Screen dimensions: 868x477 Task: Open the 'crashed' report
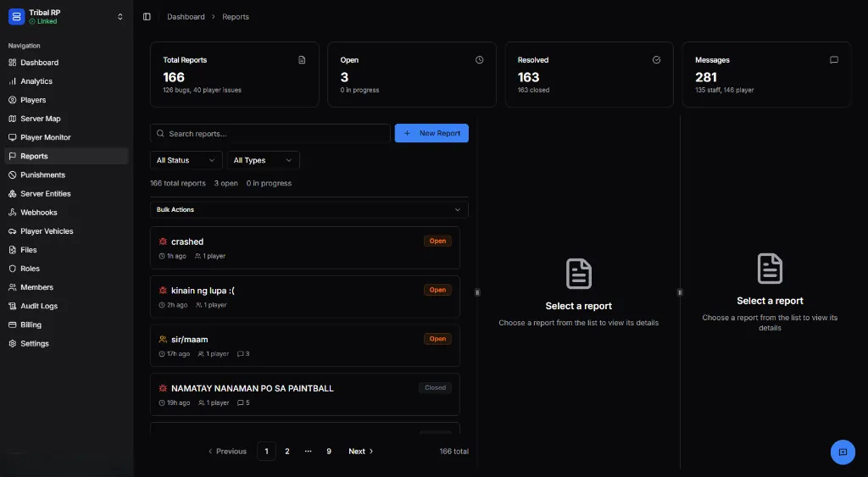(x=305, y=248)
